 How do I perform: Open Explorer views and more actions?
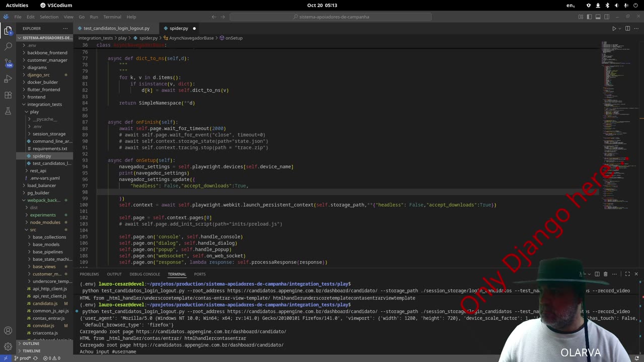tap(65, 29)
